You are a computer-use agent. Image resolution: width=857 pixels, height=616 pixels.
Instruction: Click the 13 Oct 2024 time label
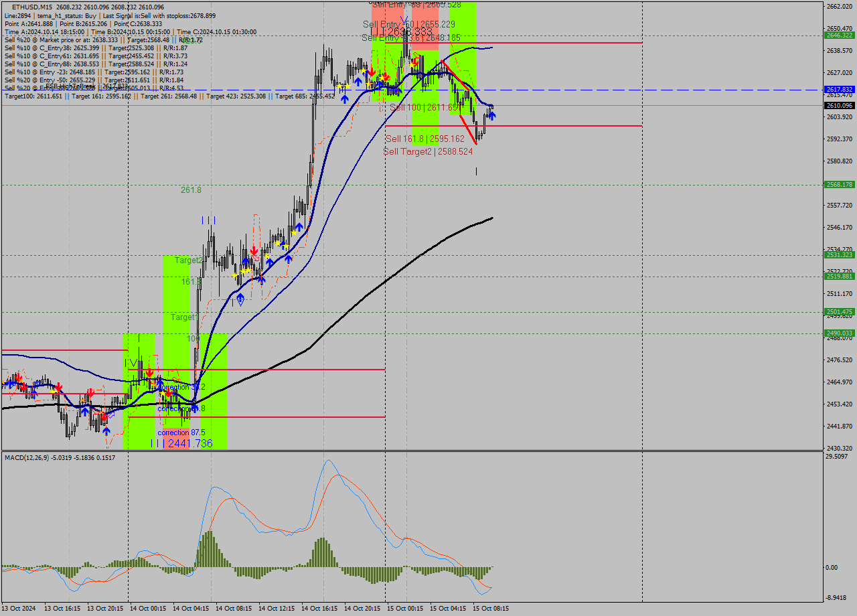(19, 609)
